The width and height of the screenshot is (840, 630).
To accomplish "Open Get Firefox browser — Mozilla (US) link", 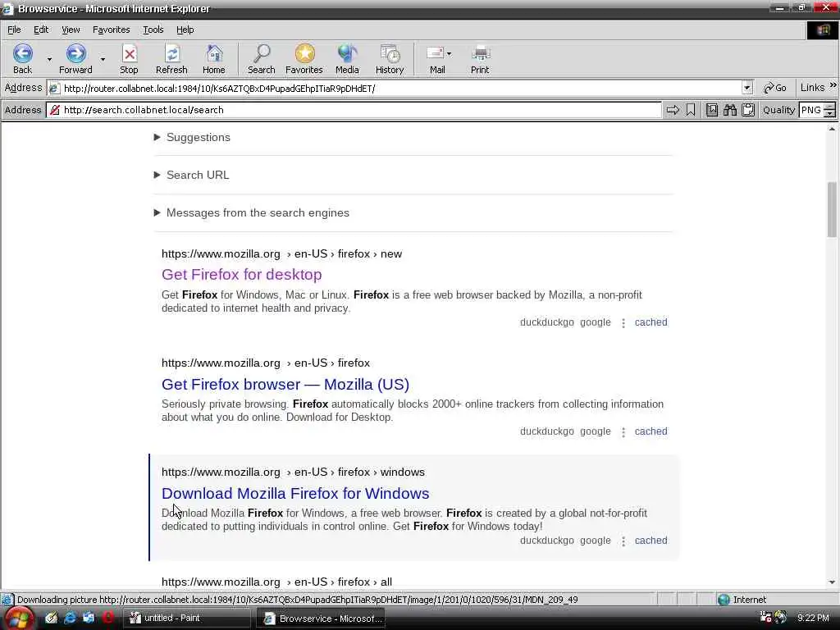I will [x=285, y=384].
